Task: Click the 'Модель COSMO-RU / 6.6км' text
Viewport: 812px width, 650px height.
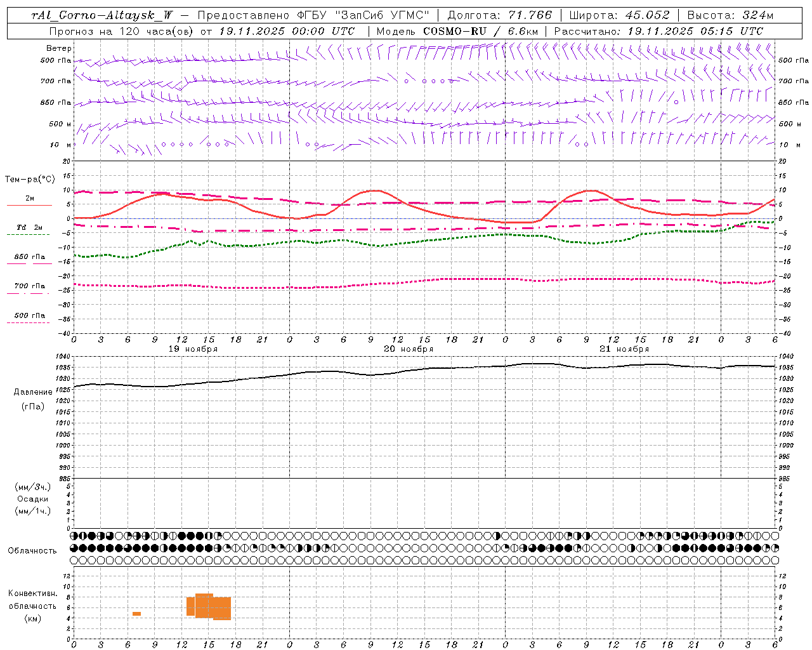Action: (457, 31)
